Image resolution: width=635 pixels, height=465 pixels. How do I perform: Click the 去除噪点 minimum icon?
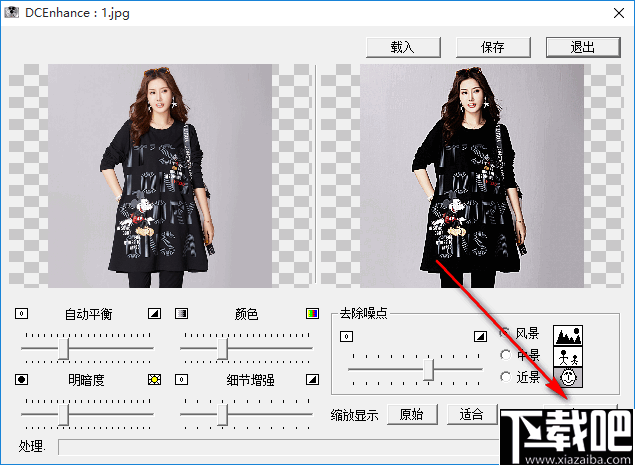[x=346, y=336]
